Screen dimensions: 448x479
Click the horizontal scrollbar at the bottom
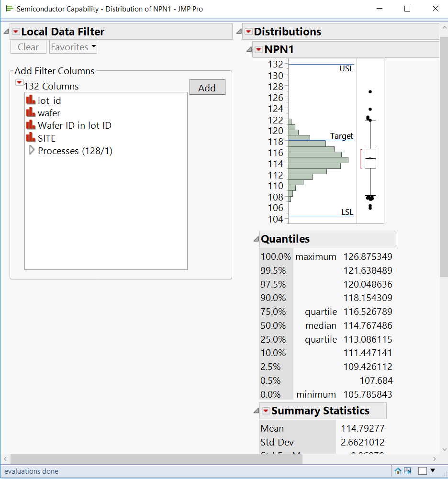(153, 459)
